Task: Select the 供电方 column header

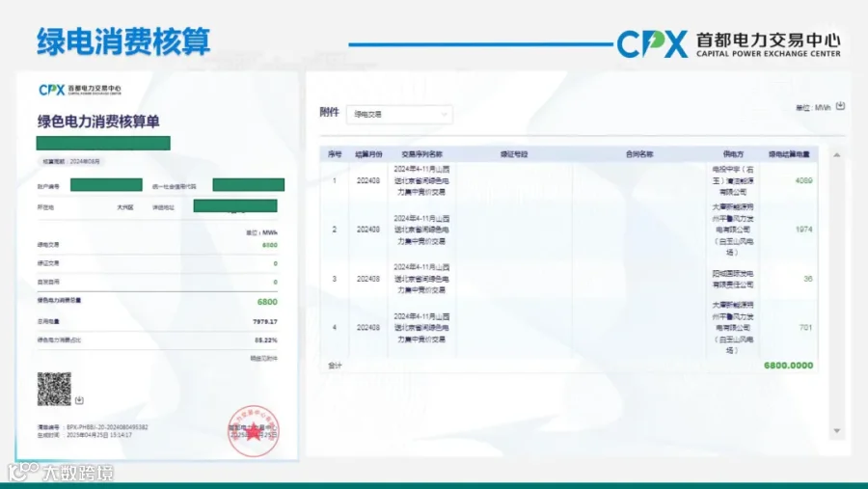Action: pyautogui.click(x=733, y=154)
